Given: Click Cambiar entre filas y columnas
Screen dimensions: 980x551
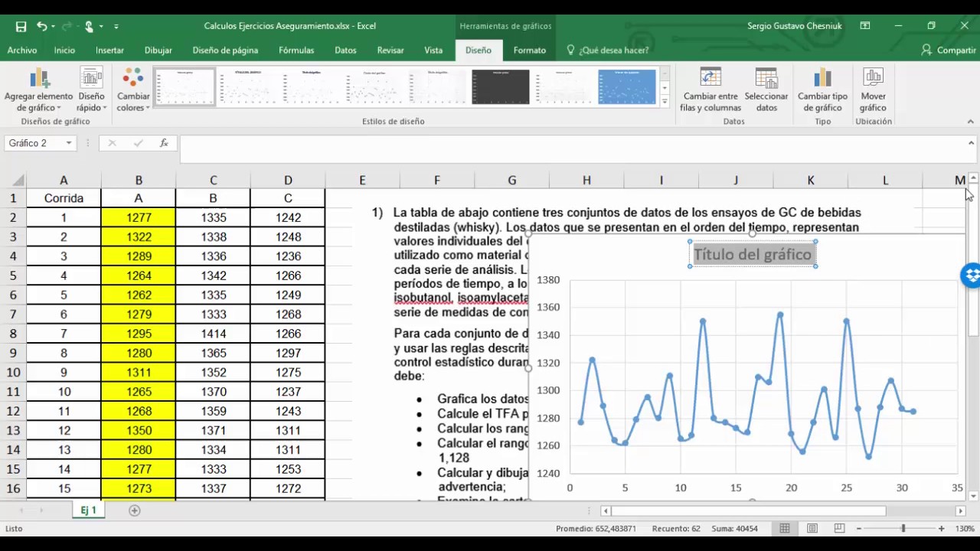Looking at the screenshot, I should [x=710, y=90].
